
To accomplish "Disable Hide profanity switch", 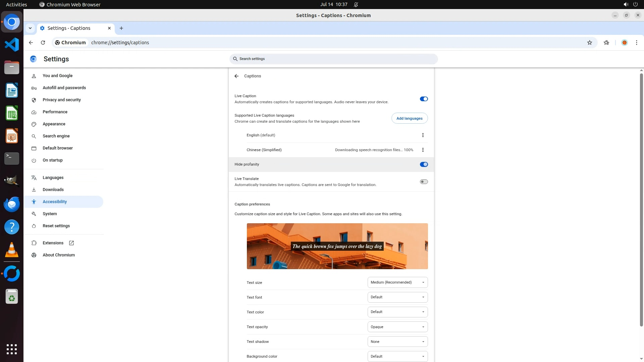I will click(x=424, y=165).
